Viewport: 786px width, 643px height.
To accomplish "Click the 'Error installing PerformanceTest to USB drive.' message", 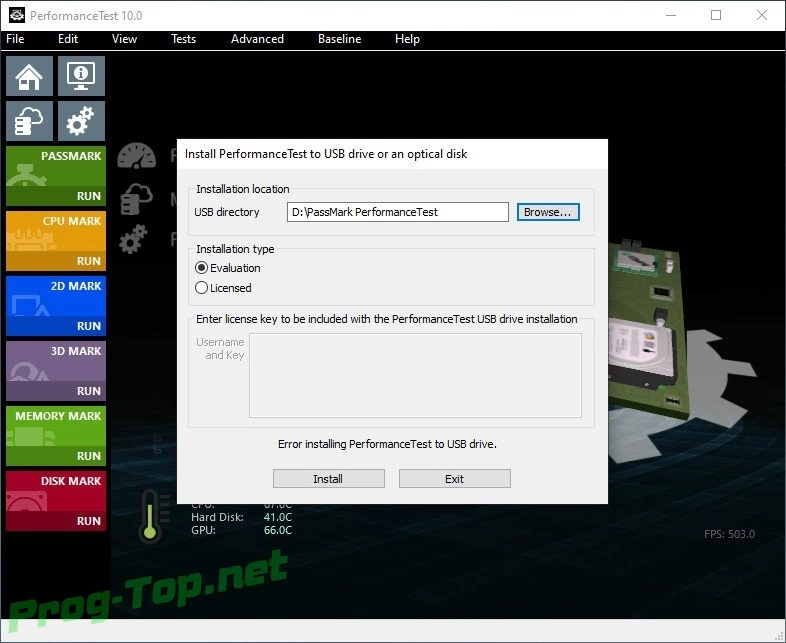I will [x=387, y=444].
